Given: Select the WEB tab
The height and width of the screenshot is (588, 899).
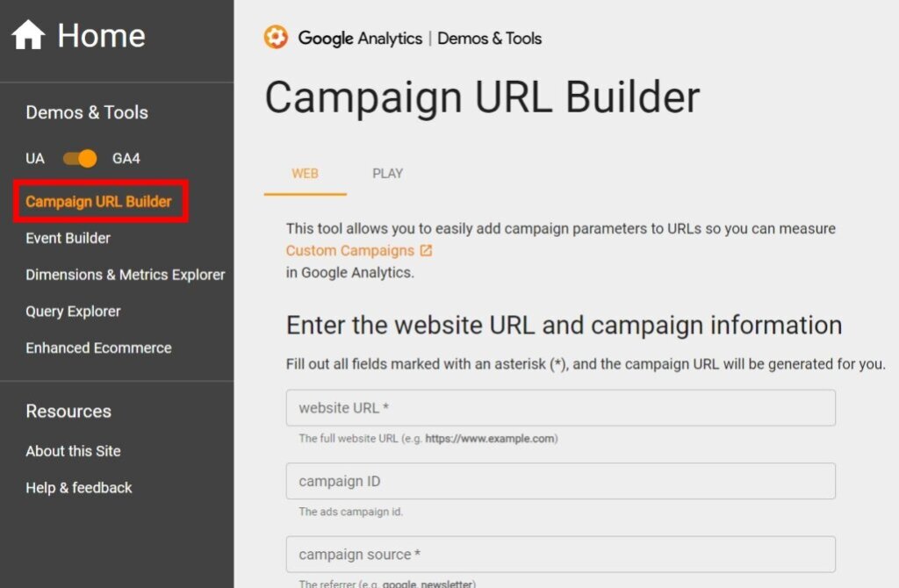Looking at the screenshot, I should coord(305,173).
